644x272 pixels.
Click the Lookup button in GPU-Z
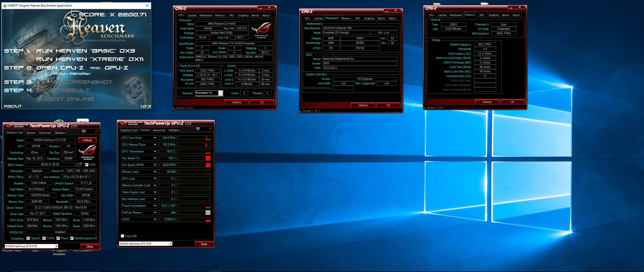[x=87, y=140]
